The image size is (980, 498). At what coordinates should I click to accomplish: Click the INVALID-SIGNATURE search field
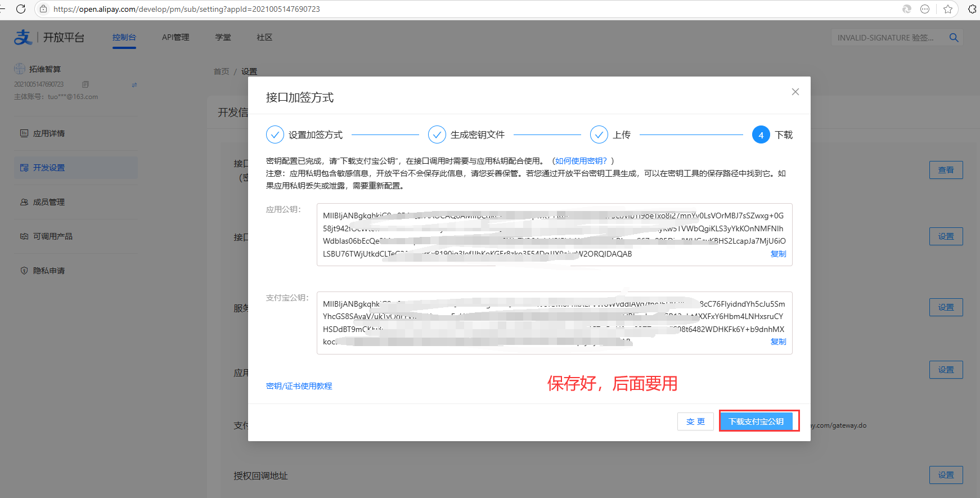click(x=885, y=38)
